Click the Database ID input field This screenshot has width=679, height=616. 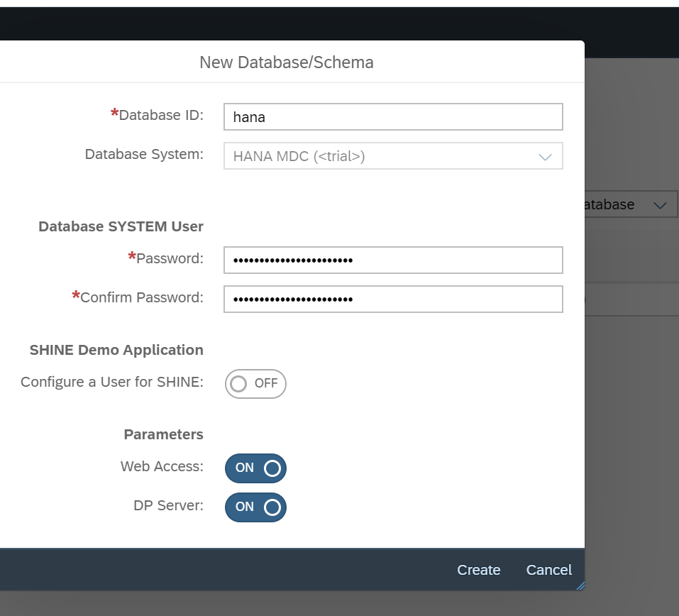point(393,116)
